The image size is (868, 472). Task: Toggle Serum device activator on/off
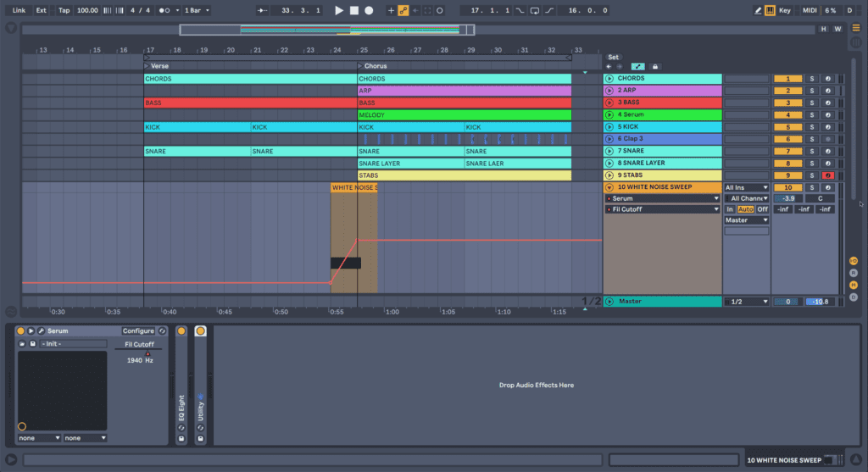[20, 330]
